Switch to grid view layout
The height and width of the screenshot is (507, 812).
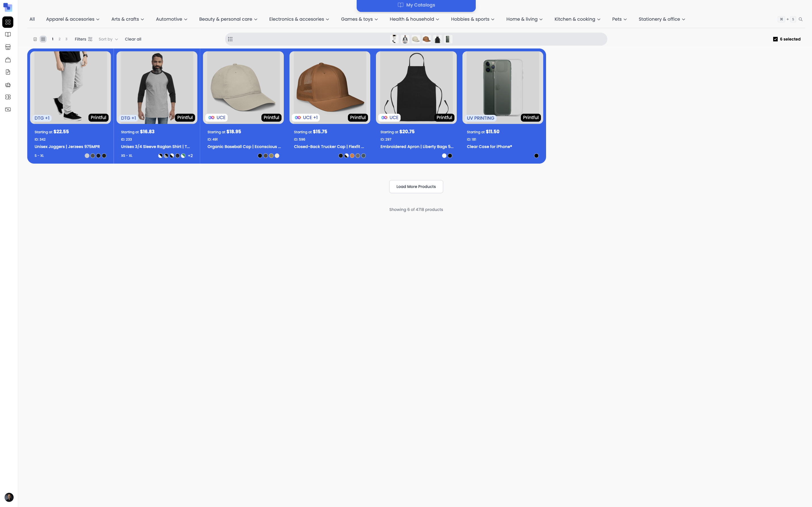(x=43, y=39)
